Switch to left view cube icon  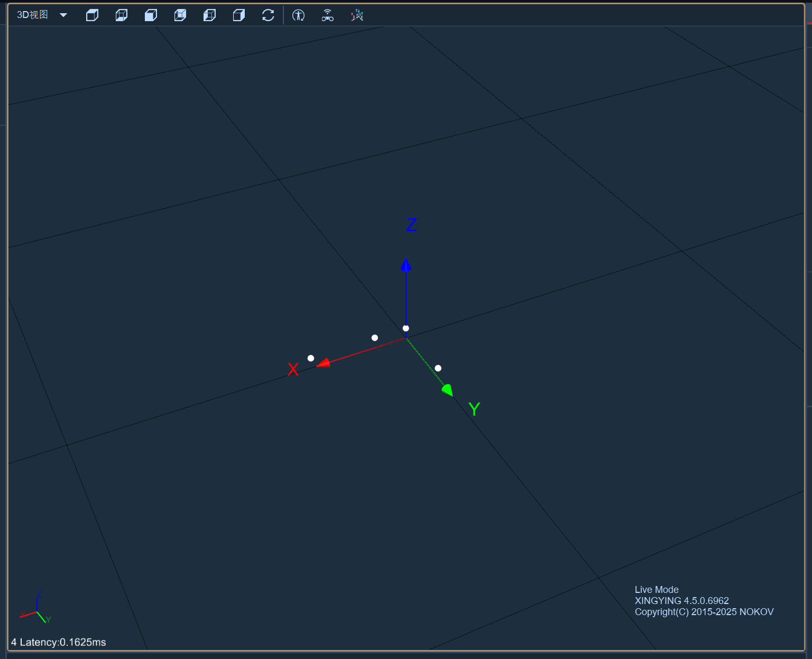pos(209,15)
